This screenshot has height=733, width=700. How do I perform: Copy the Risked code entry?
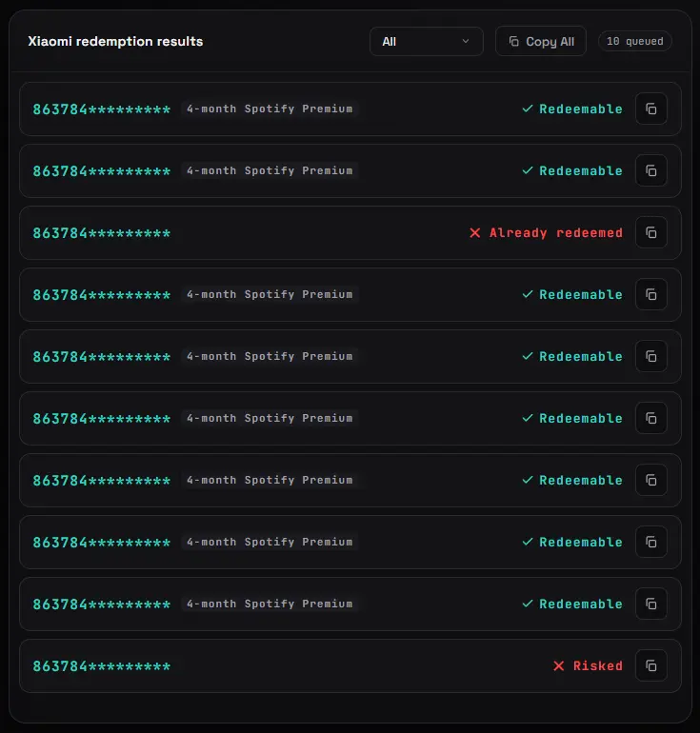coord(650,665)
